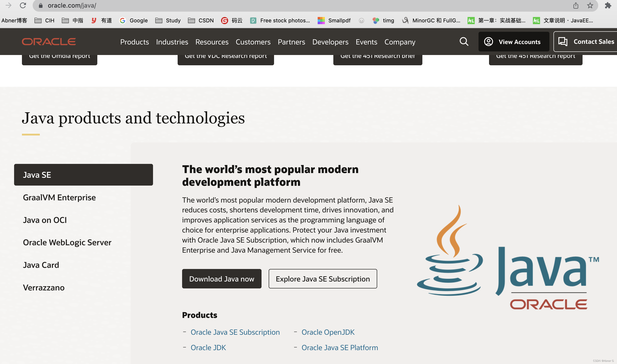
Task: Open the Company menu
Action: pyautogui.click(x=400, y=42)
